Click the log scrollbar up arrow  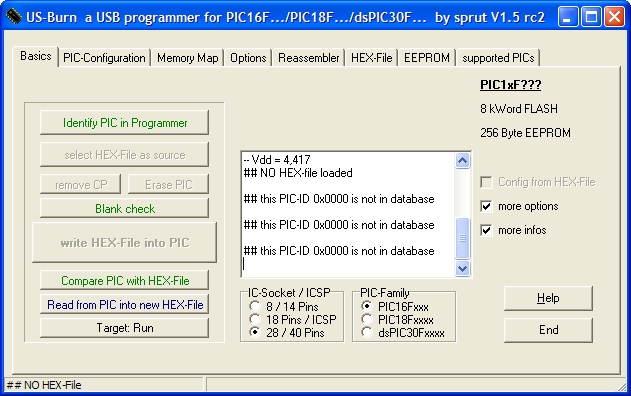click(462, 161)
